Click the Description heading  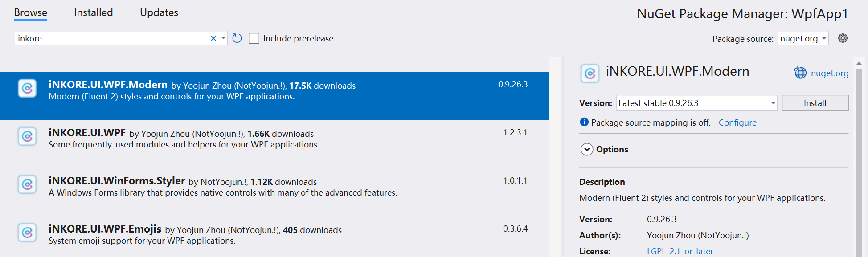(x=602, y=182)
